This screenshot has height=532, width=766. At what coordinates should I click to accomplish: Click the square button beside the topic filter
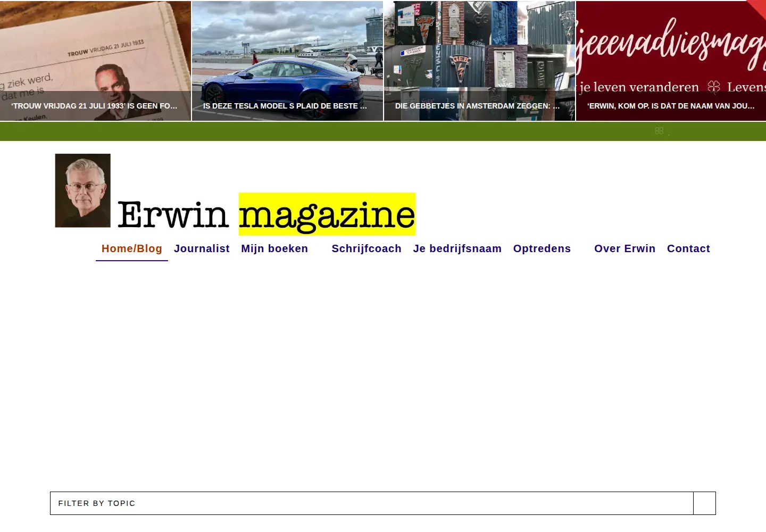(704, 503)
